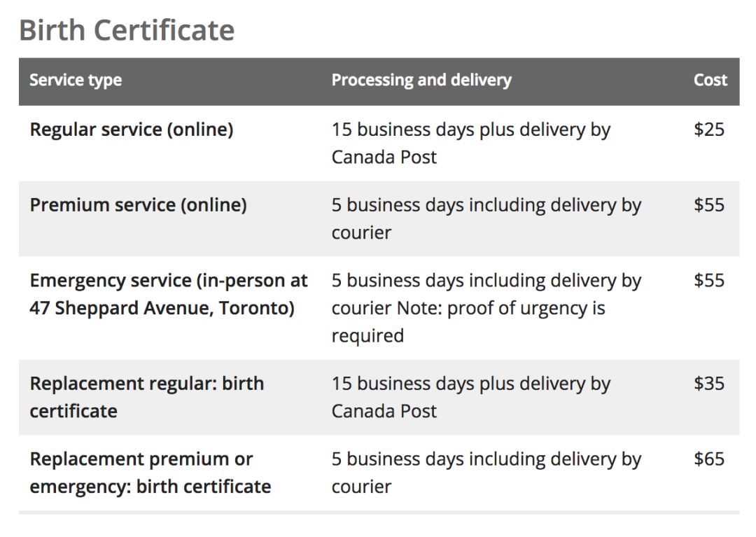Click the Birth Certificate heading
The image size is (756, 537).
(x=127, y=30)
